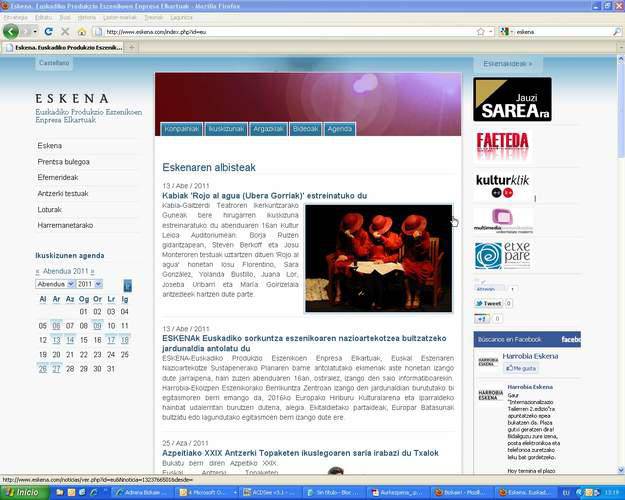Click the calendar go button next to year

point(128,285)
